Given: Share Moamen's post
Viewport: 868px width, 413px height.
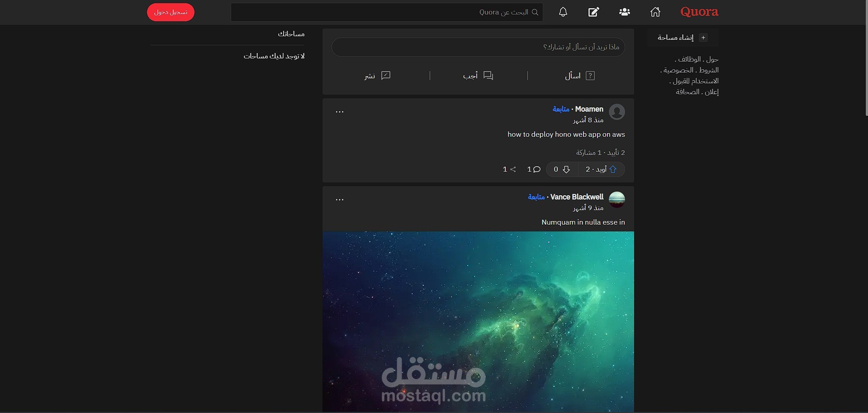Looking at the screenshot, I should [x=509, y=169].
